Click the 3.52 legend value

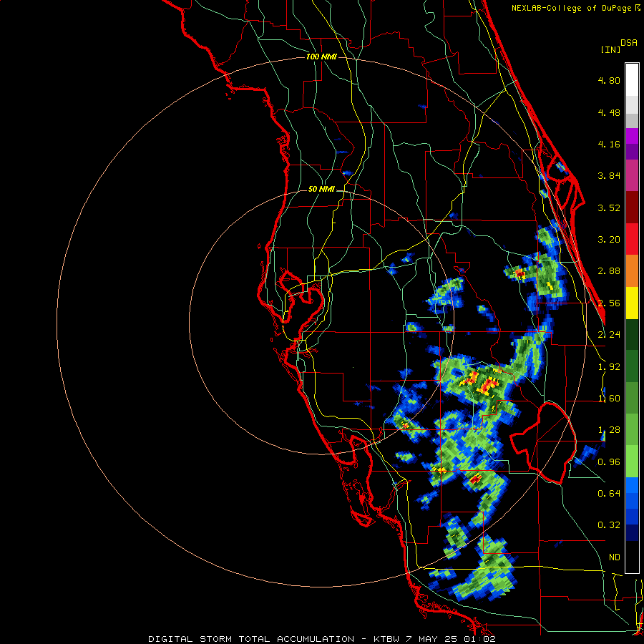[x=609, y=208]
